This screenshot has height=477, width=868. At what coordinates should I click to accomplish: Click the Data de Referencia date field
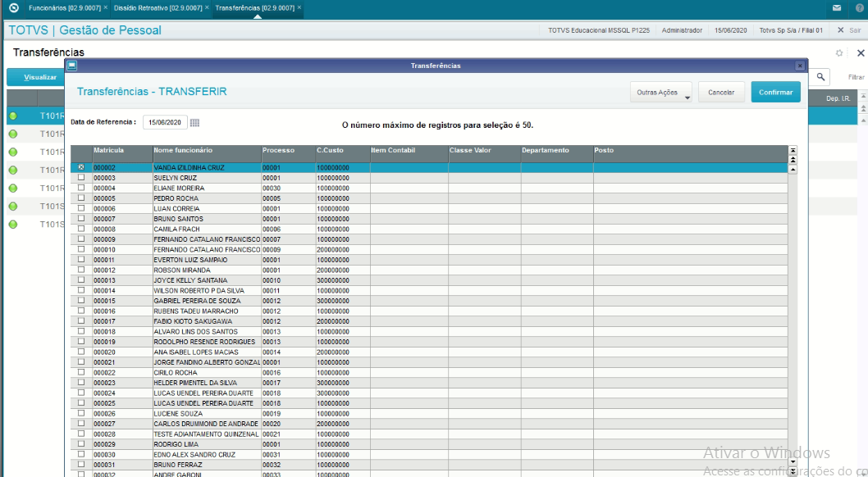pos(165,122)
